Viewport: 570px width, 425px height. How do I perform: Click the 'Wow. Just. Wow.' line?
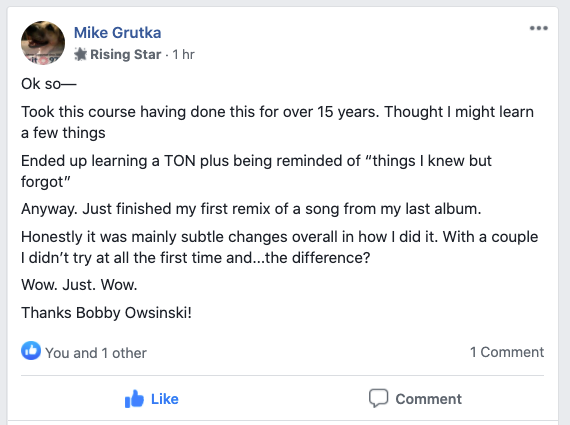[x=79, y=285]
